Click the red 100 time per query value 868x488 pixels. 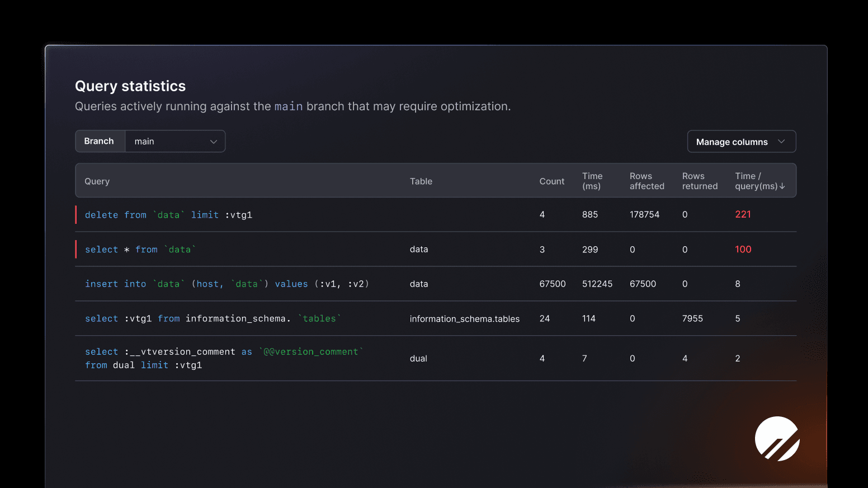pos(743,250)
